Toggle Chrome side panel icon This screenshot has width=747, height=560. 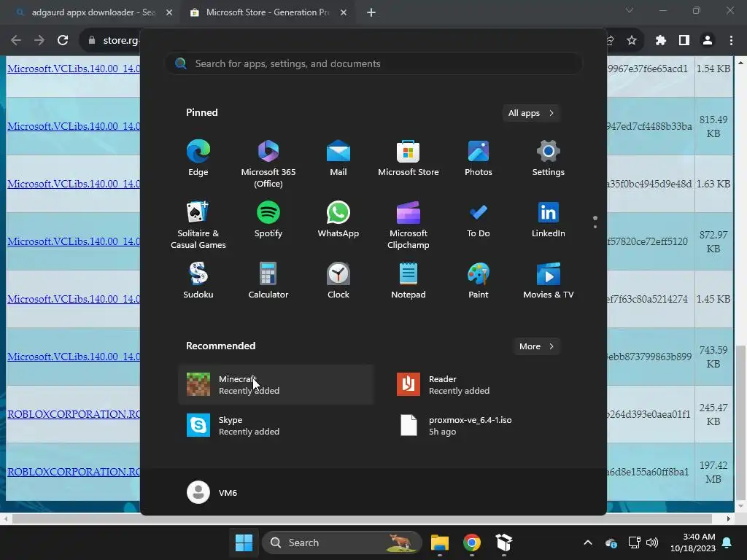pyautogui.click(x=684, y=41)
